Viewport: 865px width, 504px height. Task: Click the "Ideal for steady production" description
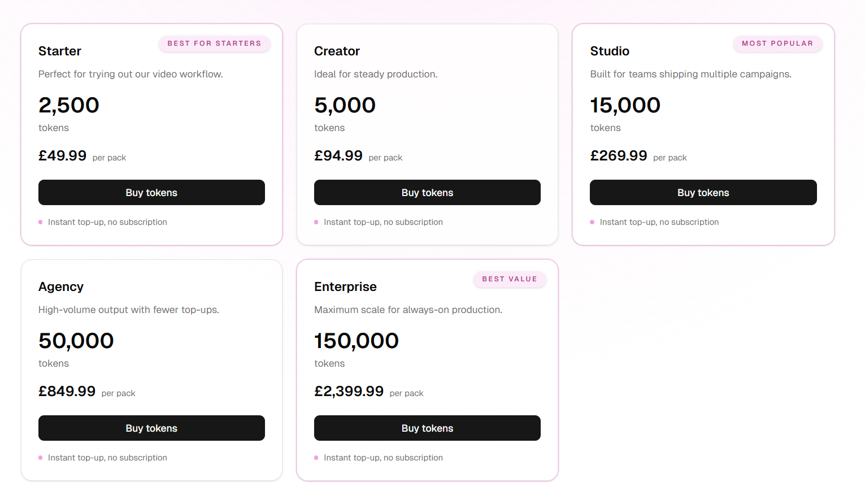376,74
